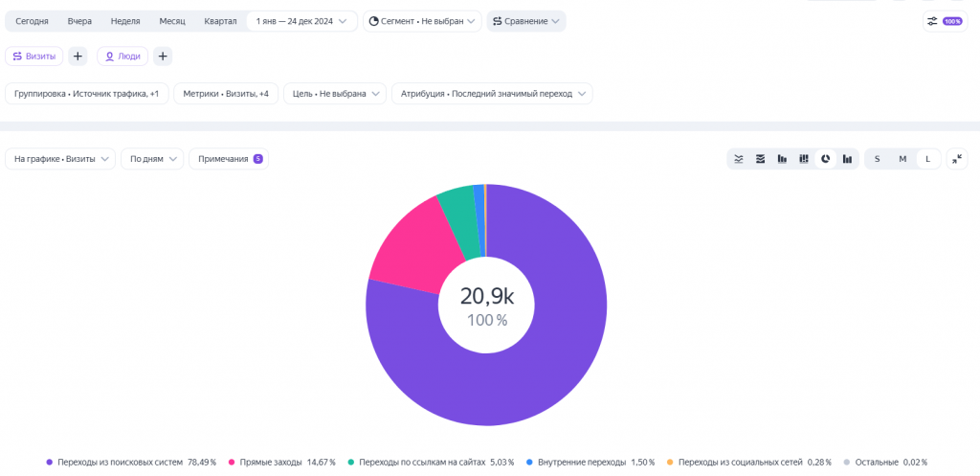Open the Метрики • Визиты, +4 selector
The height and width of the screenshot is (476, 980).
coord(226,94)
